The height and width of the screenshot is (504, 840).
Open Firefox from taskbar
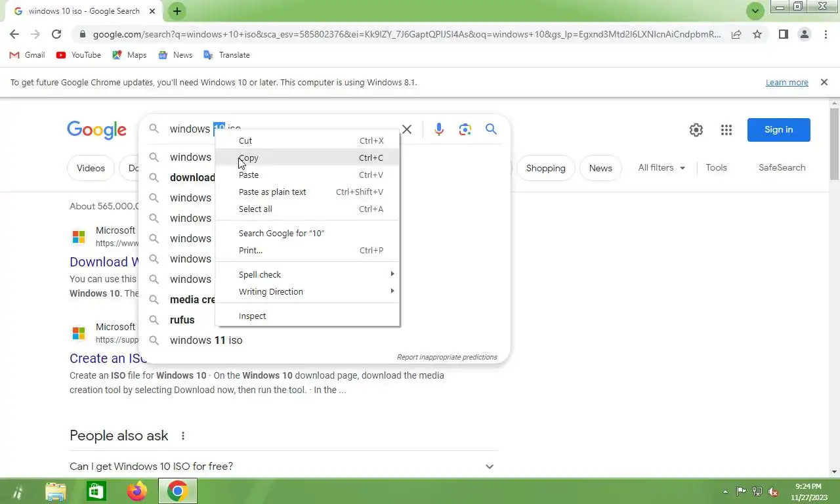coord(137,491)
